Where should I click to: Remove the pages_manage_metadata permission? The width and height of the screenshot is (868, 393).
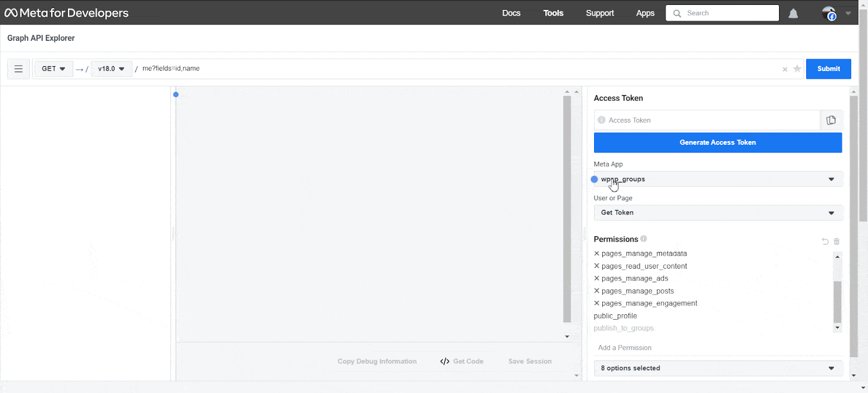[x=597, y=253]
